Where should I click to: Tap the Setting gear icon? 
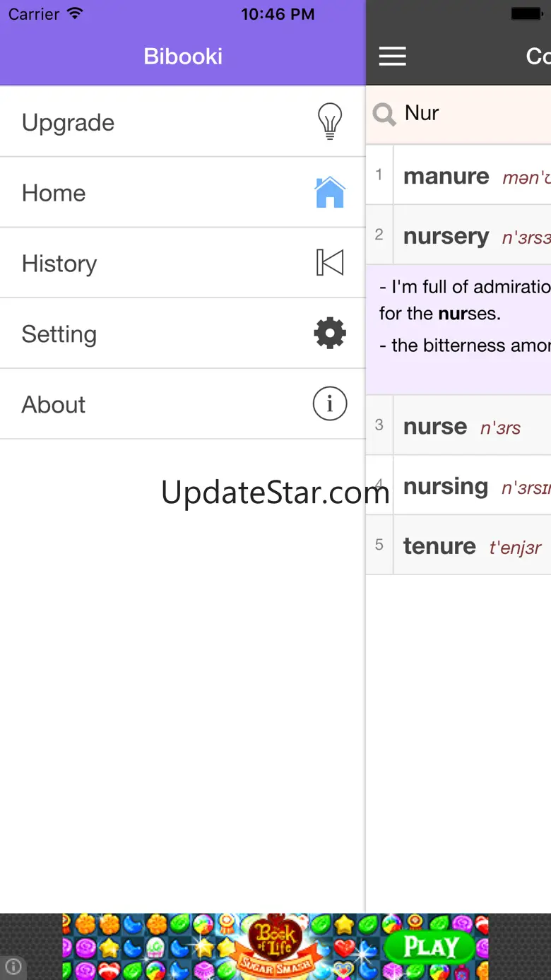(x=330, y=333)
